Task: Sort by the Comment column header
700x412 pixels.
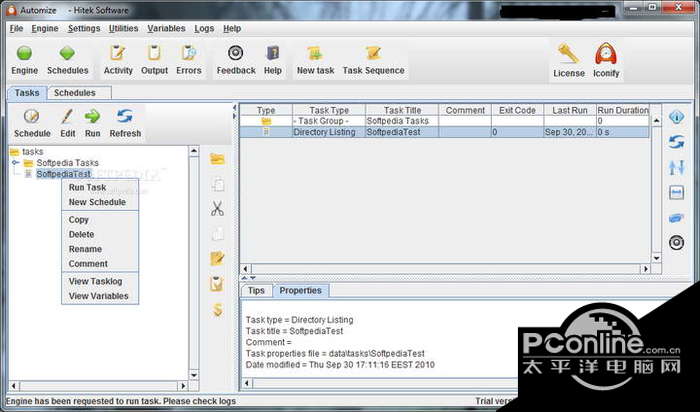Action: point(465,110)
